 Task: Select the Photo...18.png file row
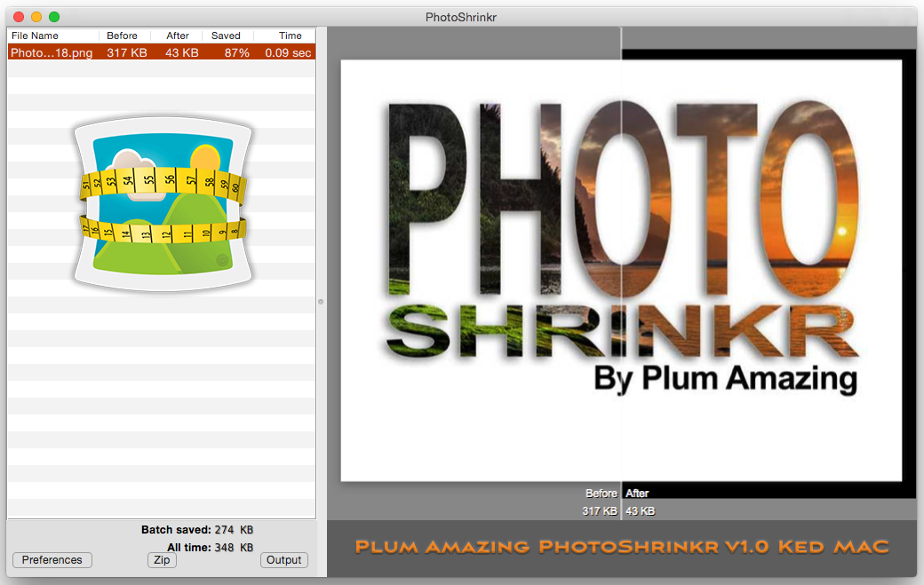tap(162, 52)
